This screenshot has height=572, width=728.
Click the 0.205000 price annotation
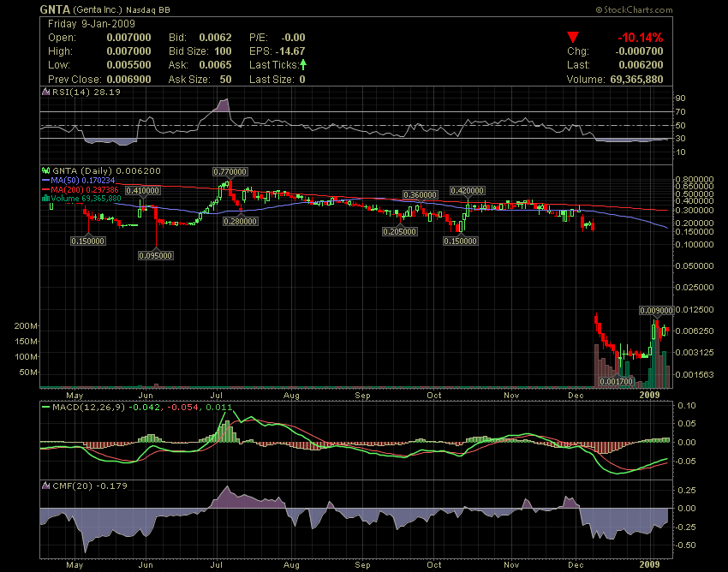(399, 231)
